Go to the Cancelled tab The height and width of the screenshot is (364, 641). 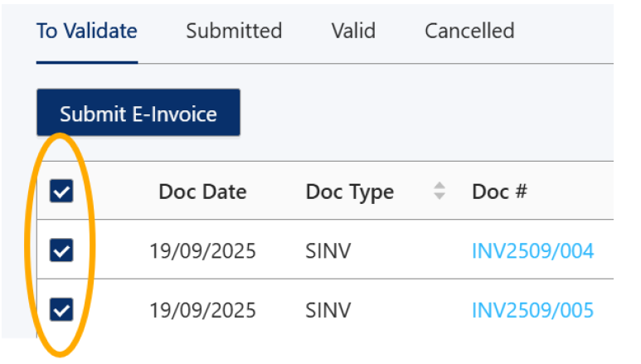click(x=469, y=32)
